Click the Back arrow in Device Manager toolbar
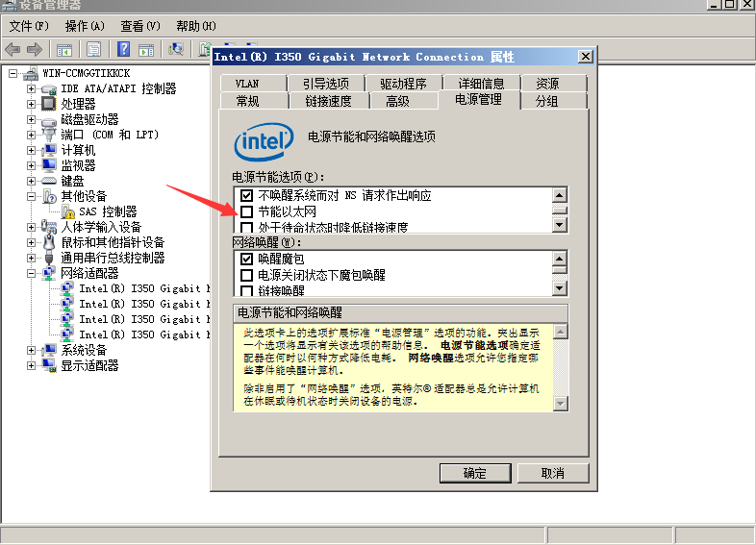Screen dimensions: 756x545 coord(13,49)
